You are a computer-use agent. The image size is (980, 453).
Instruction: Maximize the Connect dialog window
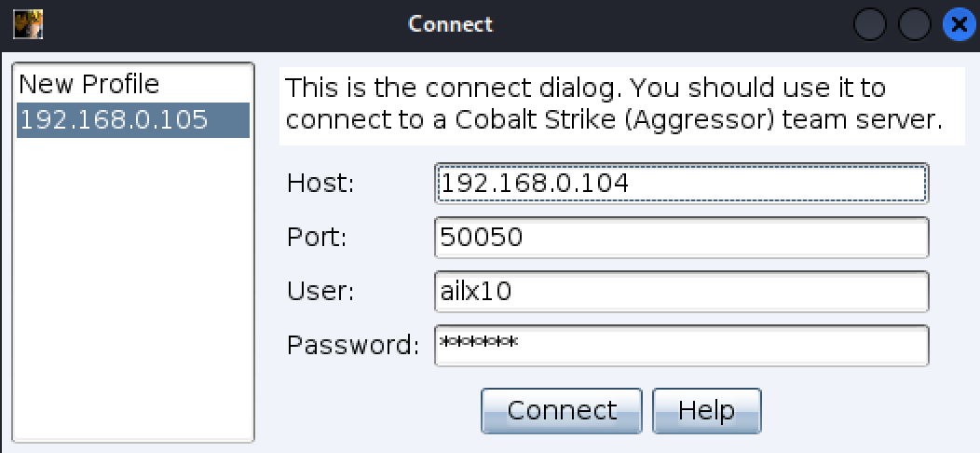click(914, 24)
